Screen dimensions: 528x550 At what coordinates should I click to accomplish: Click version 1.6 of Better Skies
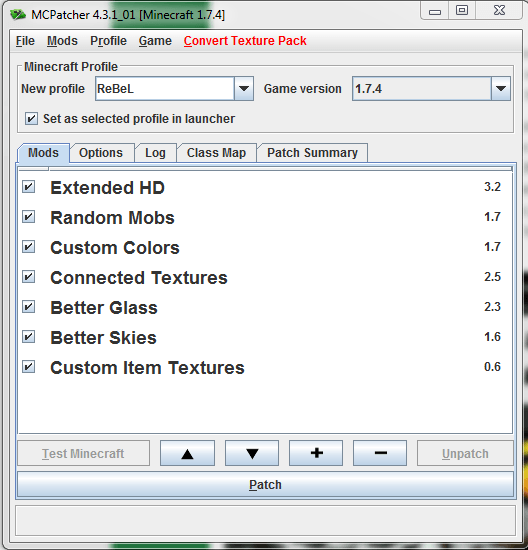pos(492,337)
